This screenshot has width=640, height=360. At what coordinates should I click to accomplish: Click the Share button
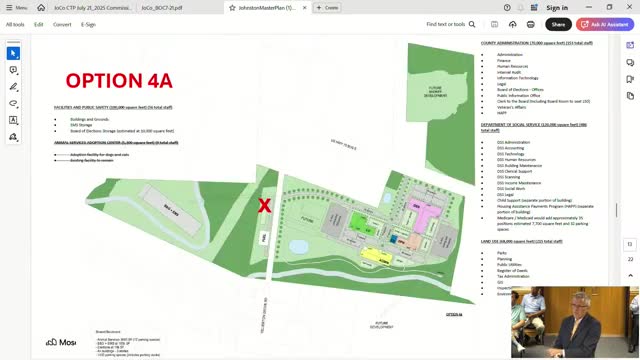[558, 24]
